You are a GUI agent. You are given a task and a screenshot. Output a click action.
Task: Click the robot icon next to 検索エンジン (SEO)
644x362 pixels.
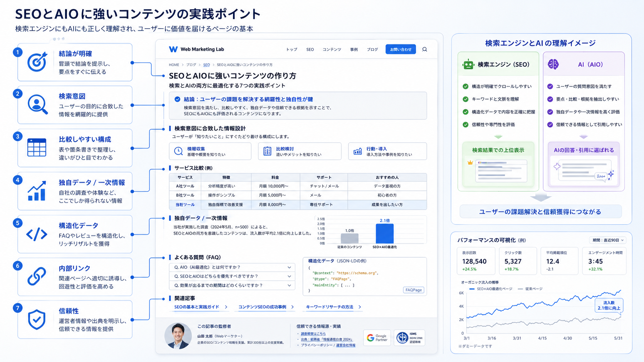click(x=468, y=64)
